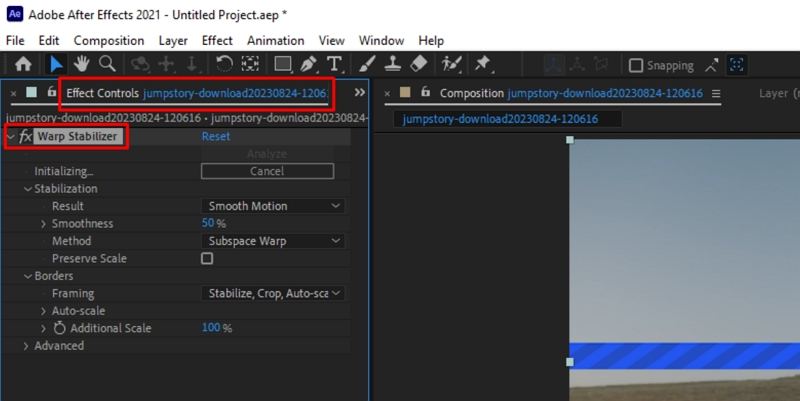Expand the Advanced group
This screenshot has width=800, height=401.
(27, 346)
